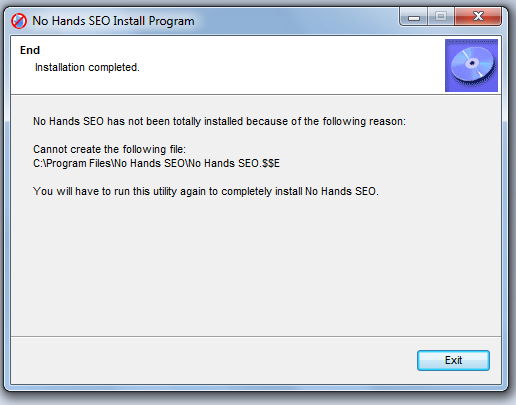
Task: Click the "No Hands SEO.$$E" file name
Action: (234, 163)
